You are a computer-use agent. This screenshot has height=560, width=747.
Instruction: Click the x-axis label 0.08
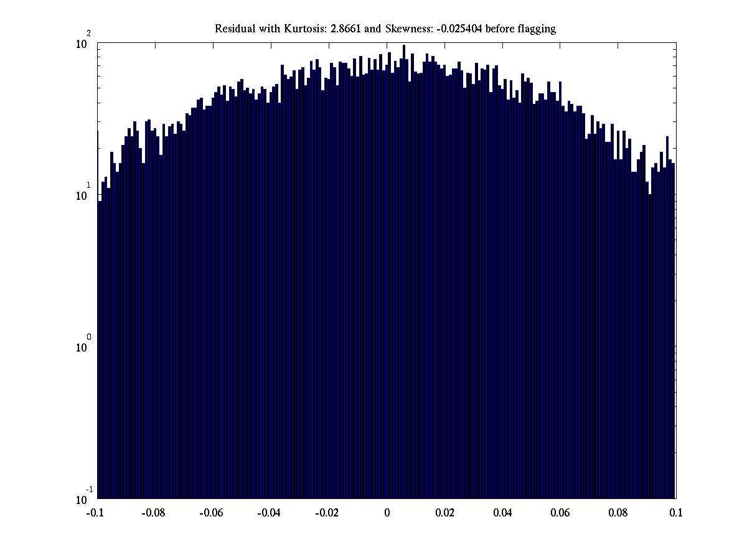tap(618, 513)
